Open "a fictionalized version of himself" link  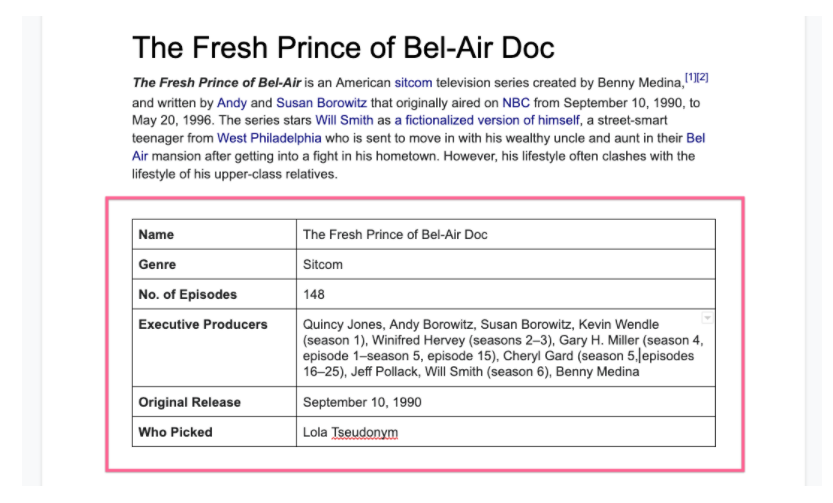[x=487, y=120]
